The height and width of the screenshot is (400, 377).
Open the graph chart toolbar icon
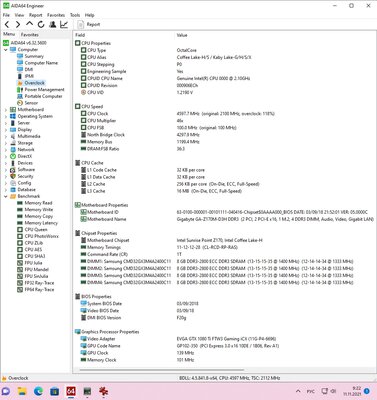pos(64,24)
